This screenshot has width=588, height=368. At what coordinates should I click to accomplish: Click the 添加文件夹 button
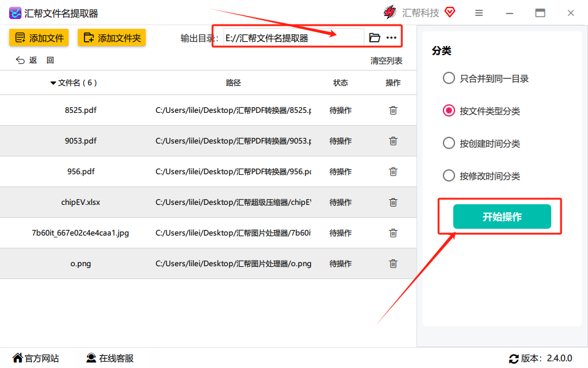pyautogui.click(x=111, y=37)
